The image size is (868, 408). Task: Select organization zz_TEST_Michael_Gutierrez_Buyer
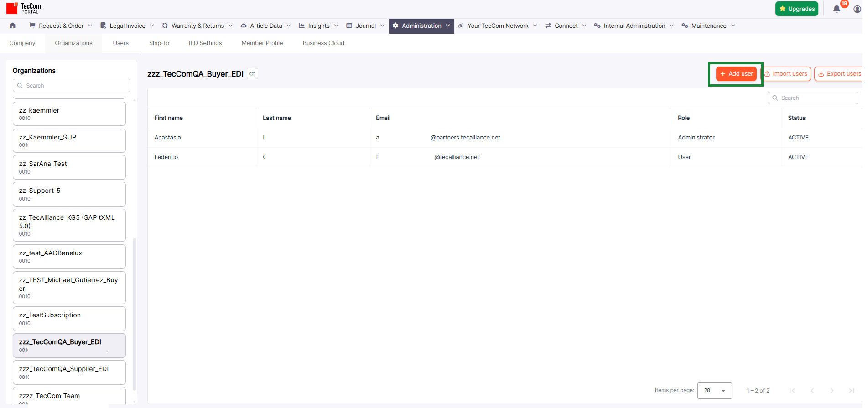tap(69, 288)
